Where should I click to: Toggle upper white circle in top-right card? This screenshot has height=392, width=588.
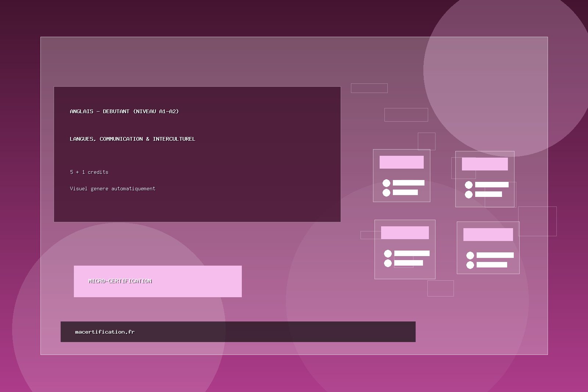pyautogui.click(x=469, y=185)
